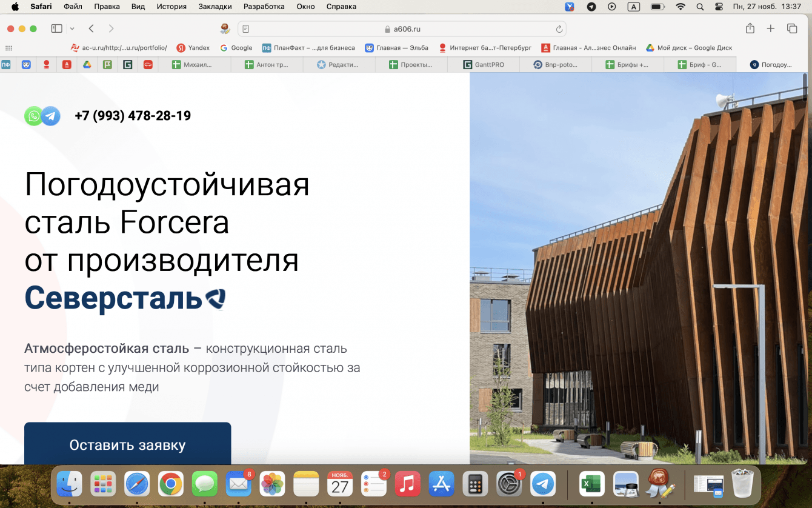
Task: Open the Google bookmark
Action: coord(236,48)
